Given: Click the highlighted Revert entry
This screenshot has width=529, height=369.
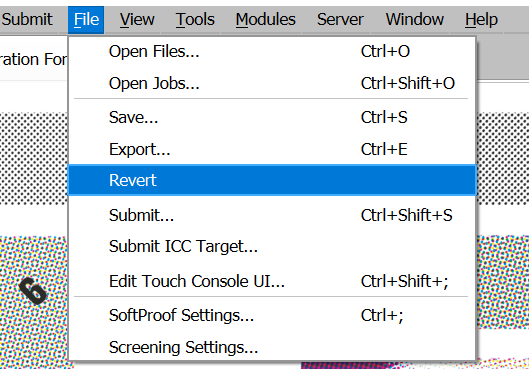Looking at the screenshot, I should (272, 180).
